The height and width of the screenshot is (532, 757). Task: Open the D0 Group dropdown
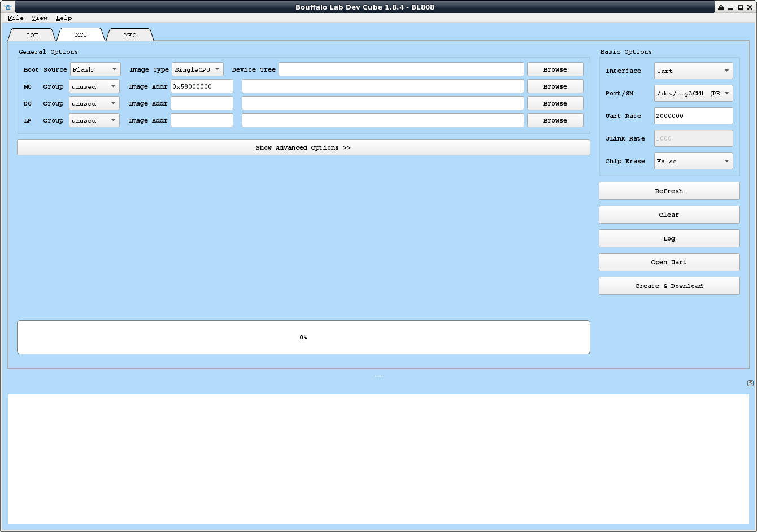(94, 103)
